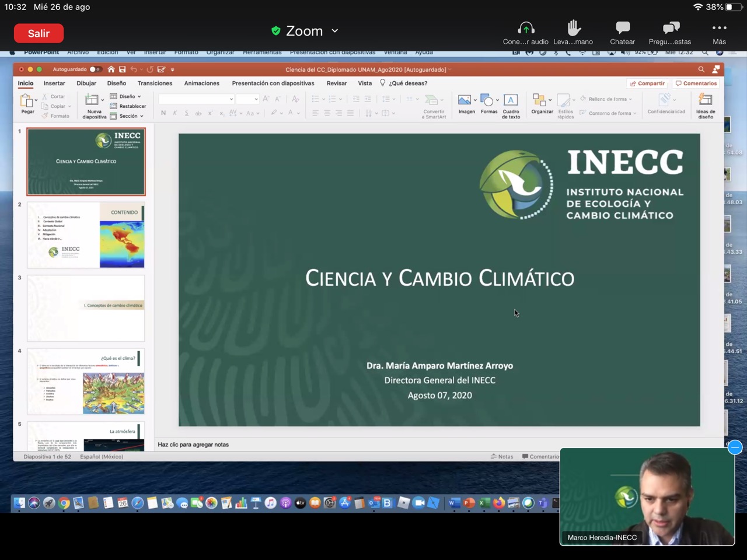Viewport: 747px width, 560px height.
Task: Switch to the Transiciones ribbon tab
Action: (155, 83)
